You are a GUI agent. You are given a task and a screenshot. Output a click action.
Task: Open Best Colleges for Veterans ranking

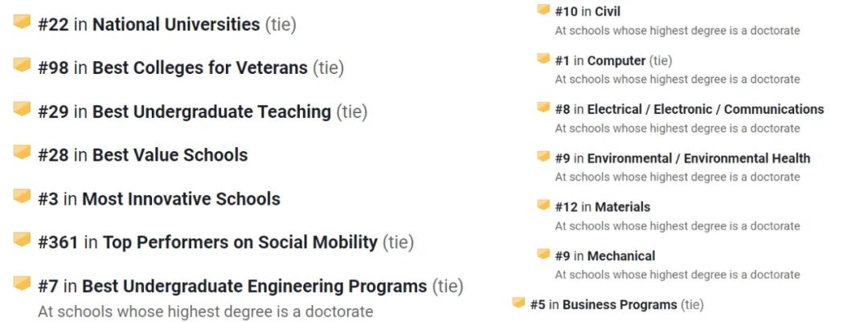point(200,68)
